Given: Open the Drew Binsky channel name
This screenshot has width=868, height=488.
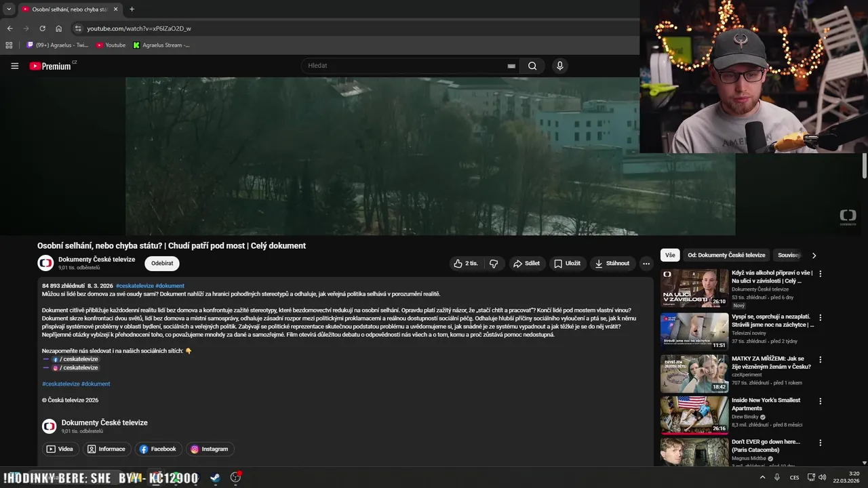Looking at the screenshot, I should click(x=746, y=417).
